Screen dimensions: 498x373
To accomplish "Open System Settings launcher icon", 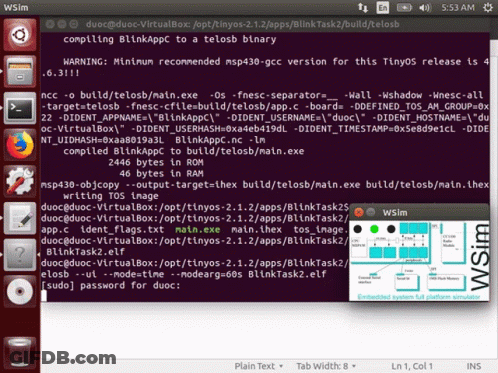I will (20, 181).
